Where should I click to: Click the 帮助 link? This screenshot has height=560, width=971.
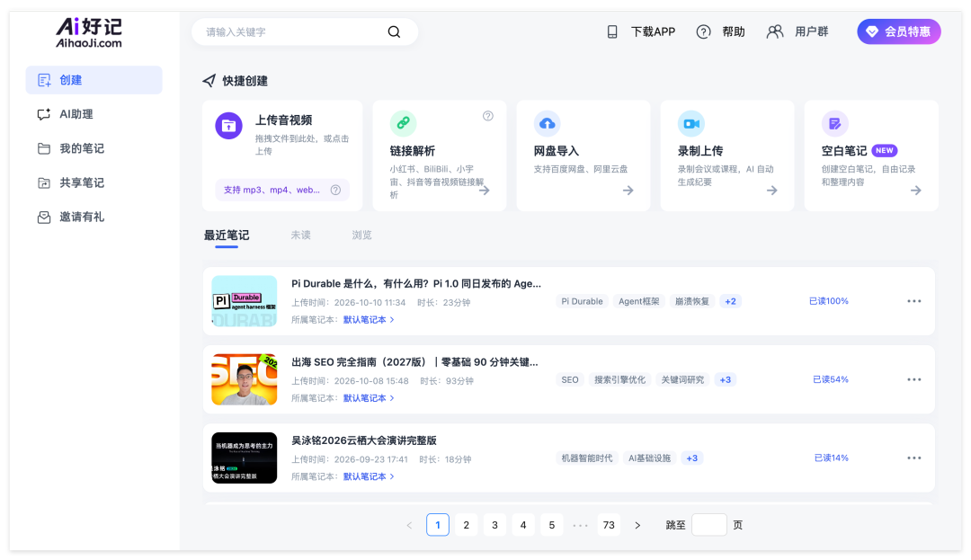coord(734,31)
